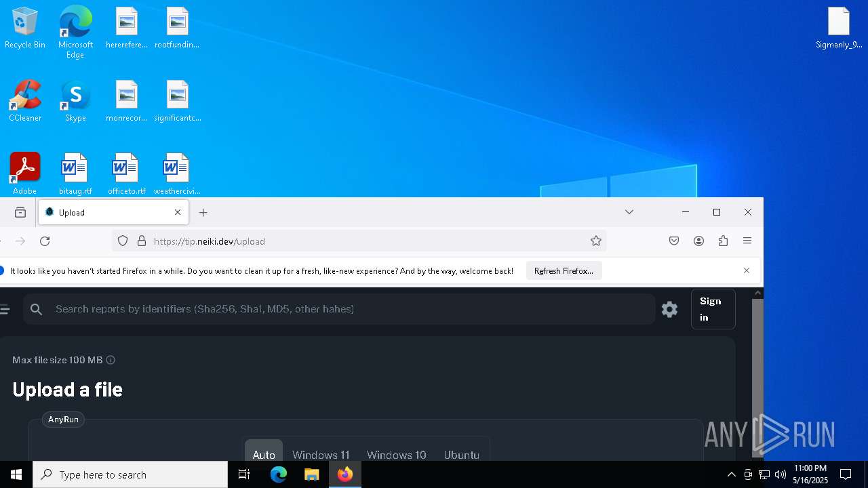Open the Adobe Acrobat desktop shortcut

tap(25, 174)
